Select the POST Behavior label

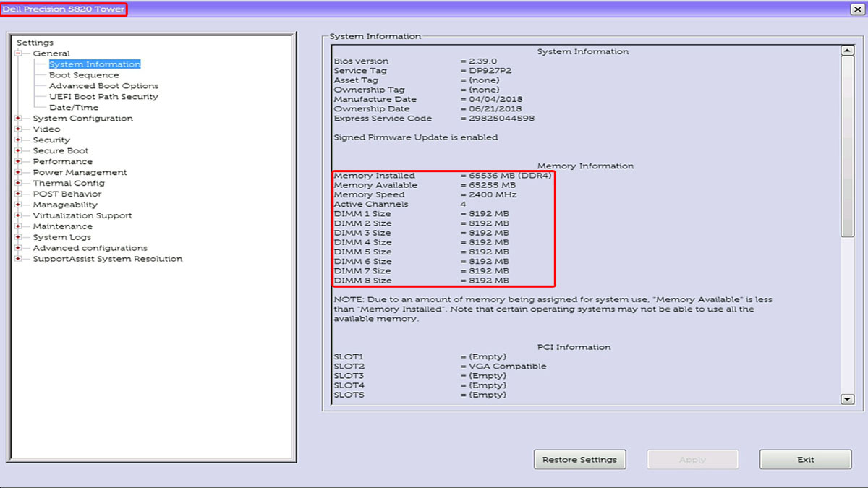[x=67, y=194]
